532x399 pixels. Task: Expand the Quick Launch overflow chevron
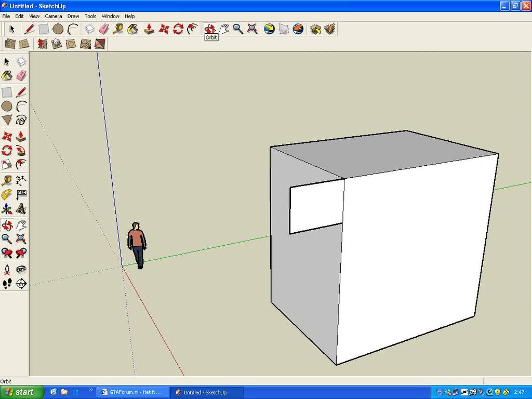(91, 390)
